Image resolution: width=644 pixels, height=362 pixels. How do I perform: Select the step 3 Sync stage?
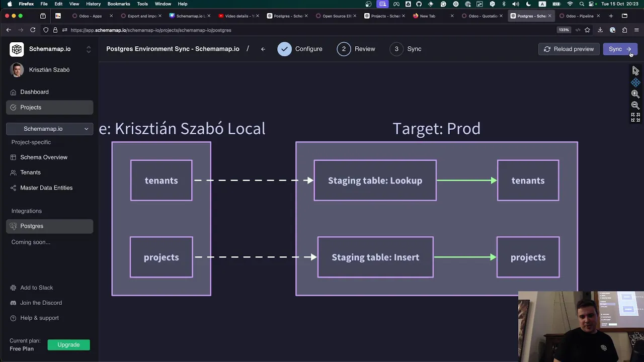coord(406,49)
